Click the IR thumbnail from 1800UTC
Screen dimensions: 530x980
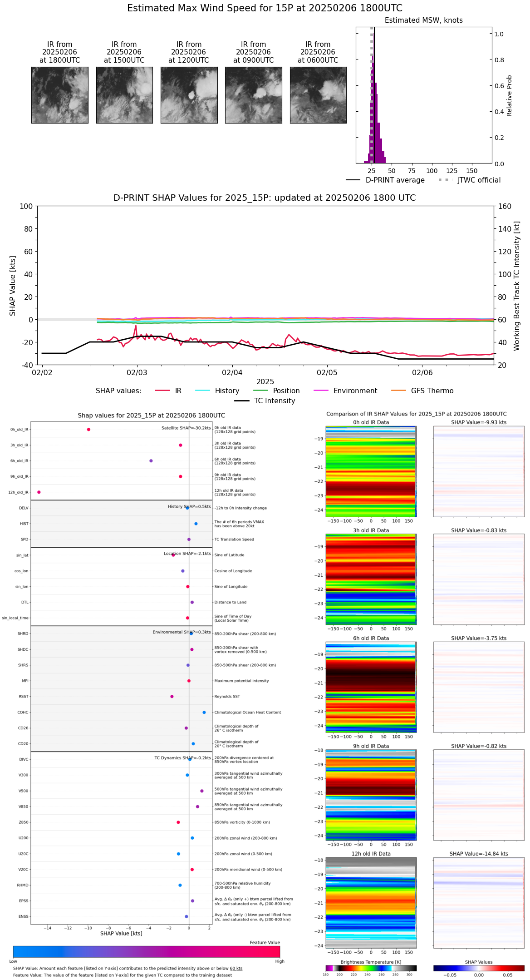pos(59,95)
